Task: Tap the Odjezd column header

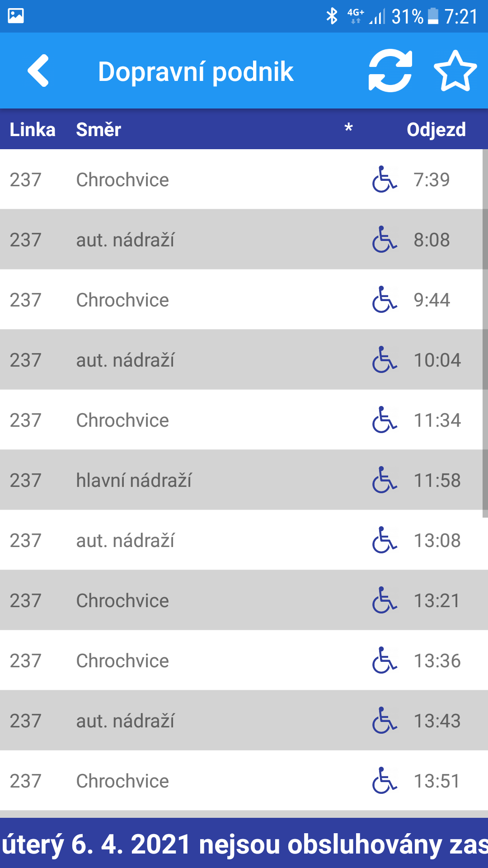Action: (436, 130)
